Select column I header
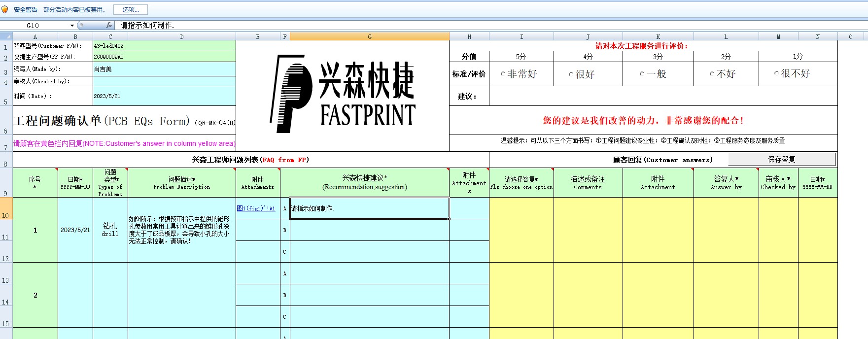Image resolution: width=868 pixels, height=339 pixels. (x=521, y=36)
